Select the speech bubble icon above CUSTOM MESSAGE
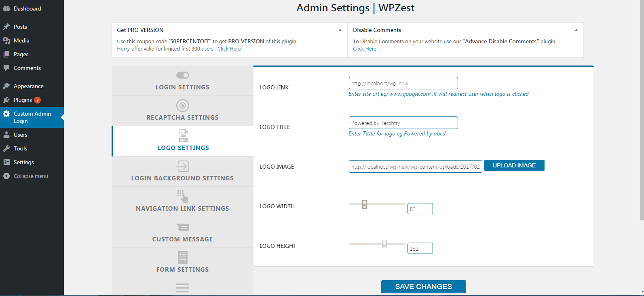 coord(182,227)
